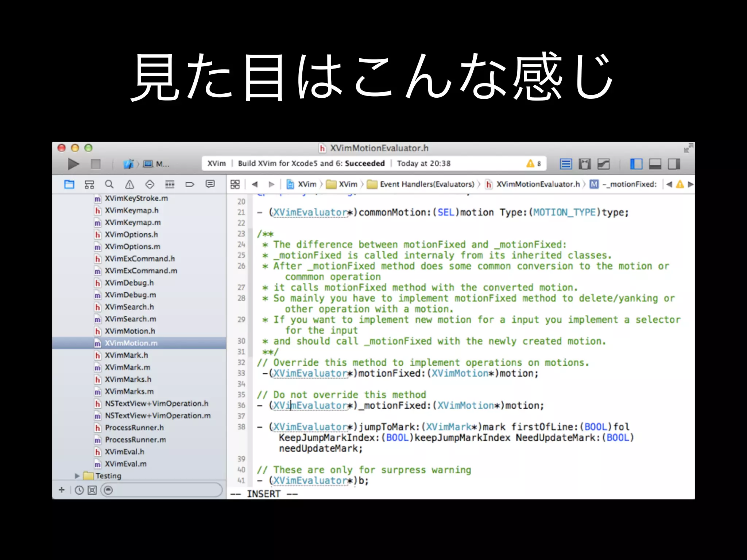Open the _motionFixed: method breadcrumb
The height and width of the screenshot is (560, 747).
pyautogui.click(x=629, y=184)
